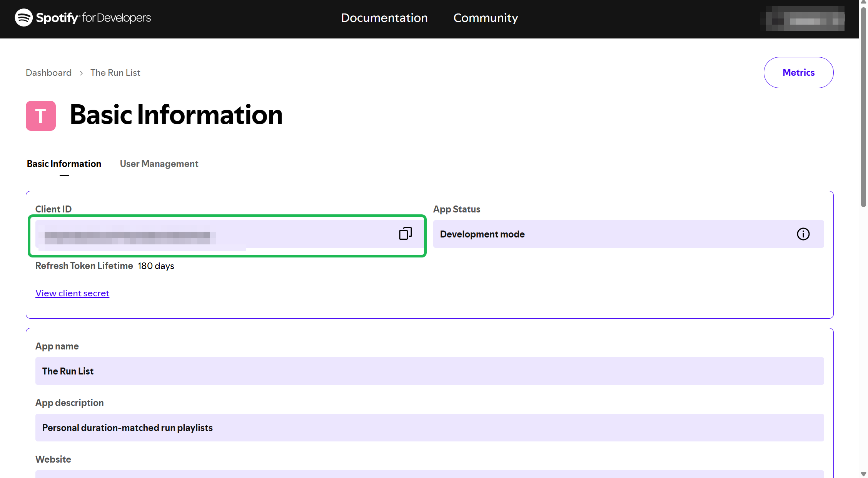The image size is (868, 478).
Task: Open the Documentation menu
Action: pyautogui.click(x=384, y=18)
